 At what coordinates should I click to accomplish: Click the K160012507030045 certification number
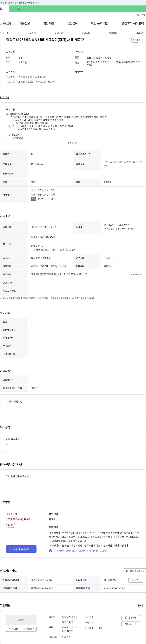point(114,588)
